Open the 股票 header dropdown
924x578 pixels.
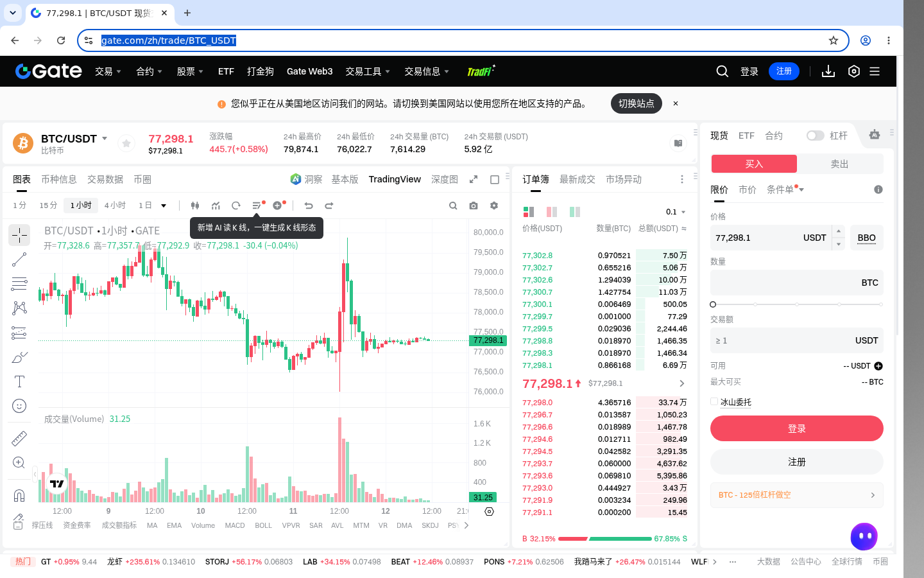[190, 71]
